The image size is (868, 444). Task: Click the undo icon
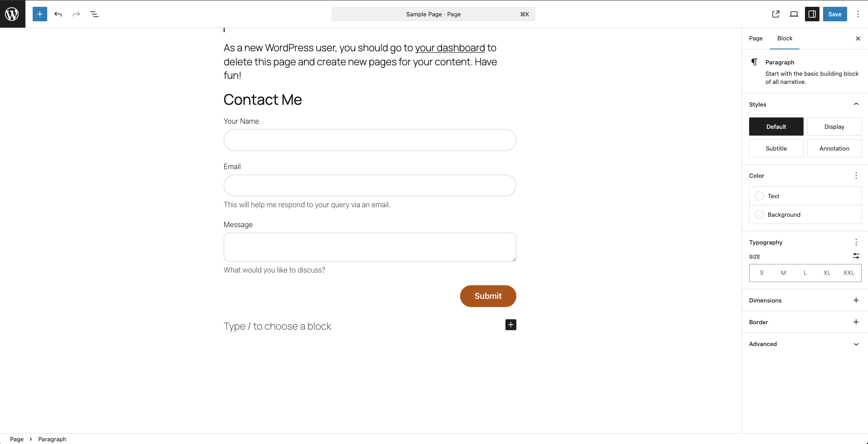58,14
